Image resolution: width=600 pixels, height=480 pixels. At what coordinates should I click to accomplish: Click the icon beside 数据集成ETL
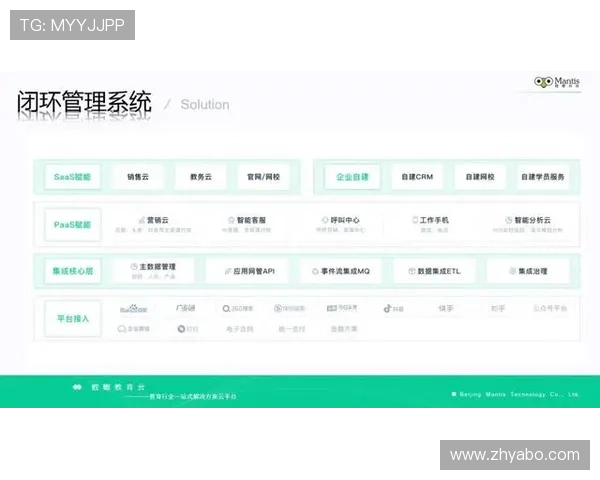pyautogui.click(x=412, y=271)
